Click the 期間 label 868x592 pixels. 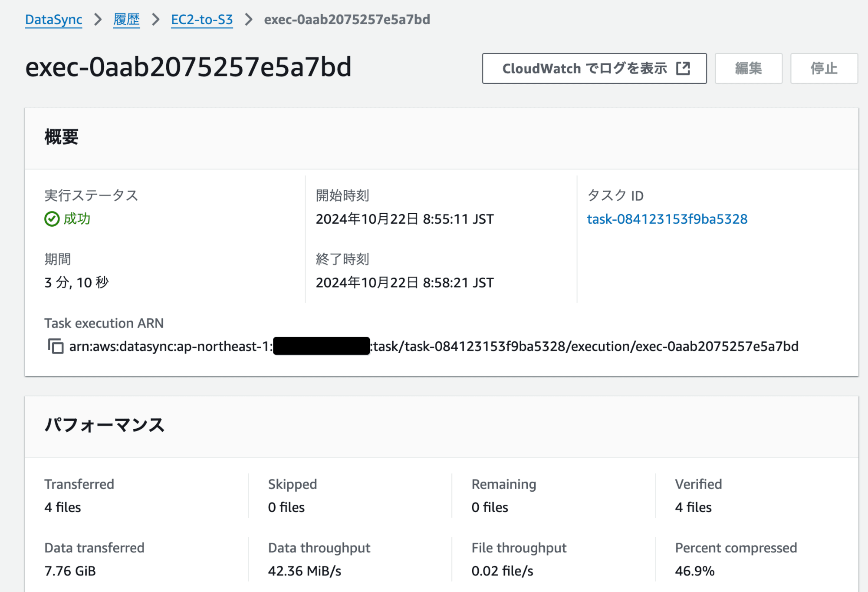[x=58, y=259]
